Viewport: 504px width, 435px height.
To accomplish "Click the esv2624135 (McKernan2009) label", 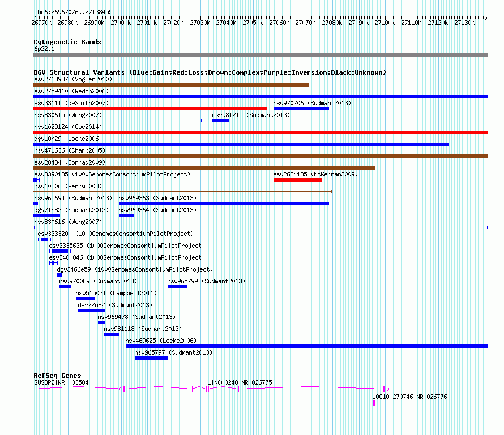I will tap(315, 174).
